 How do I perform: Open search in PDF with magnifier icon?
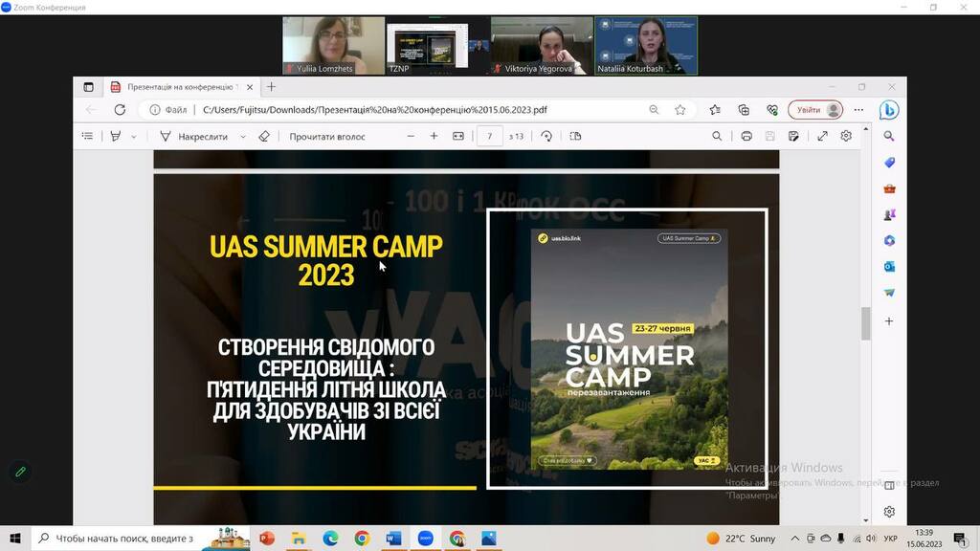coord(717,137)
